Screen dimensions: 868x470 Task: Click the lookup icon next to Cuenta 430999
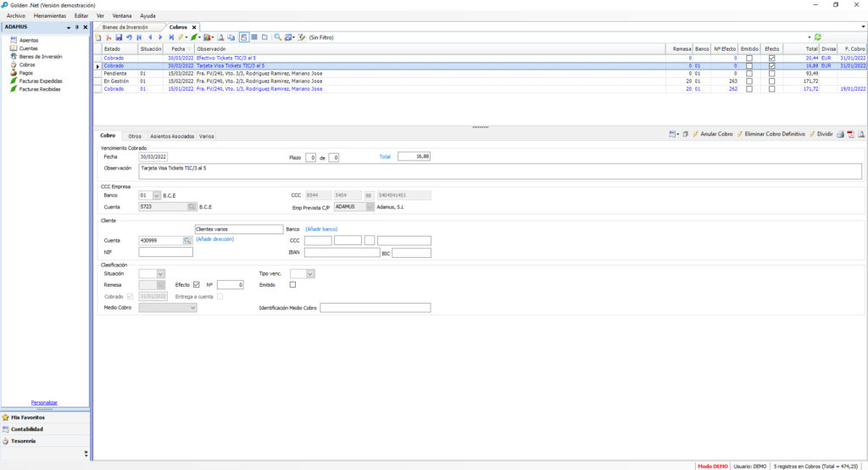[187, 241]
